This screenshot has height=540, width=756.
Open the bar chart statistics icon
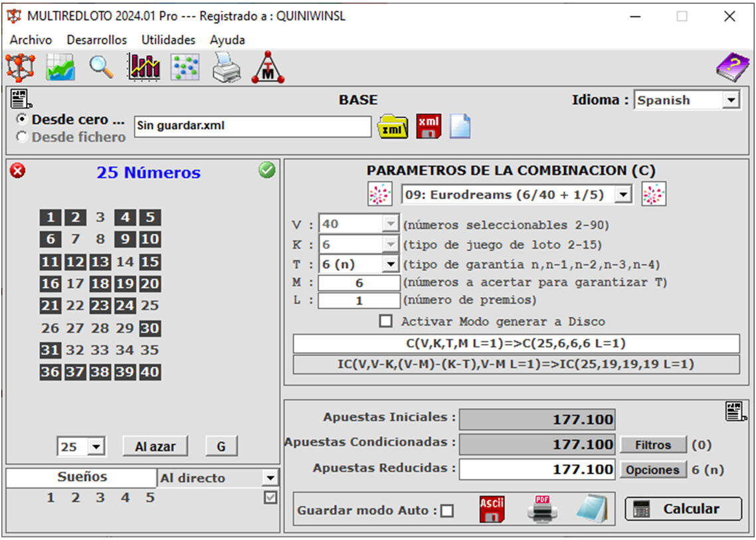(x=144, y=67)
